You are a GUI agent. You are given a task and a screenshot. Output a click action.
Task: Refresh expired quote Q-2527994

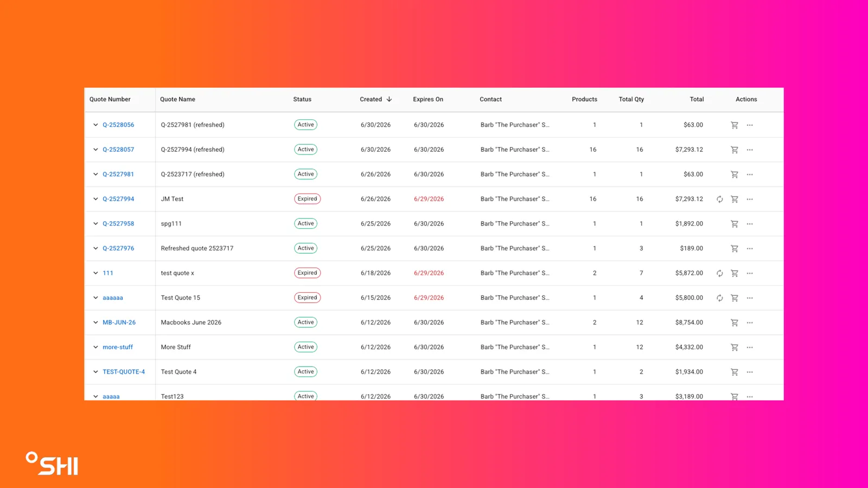(x=719, y=199)
